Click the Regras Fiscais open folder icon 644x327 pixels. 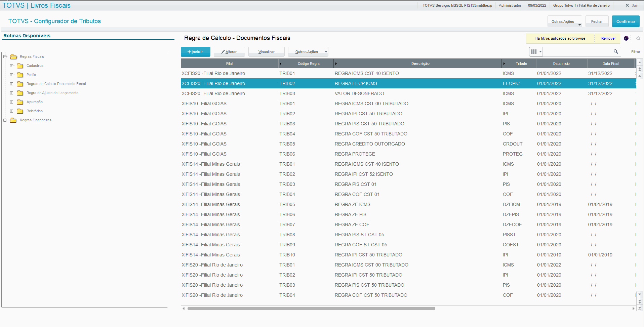click(x=13, y=56)
